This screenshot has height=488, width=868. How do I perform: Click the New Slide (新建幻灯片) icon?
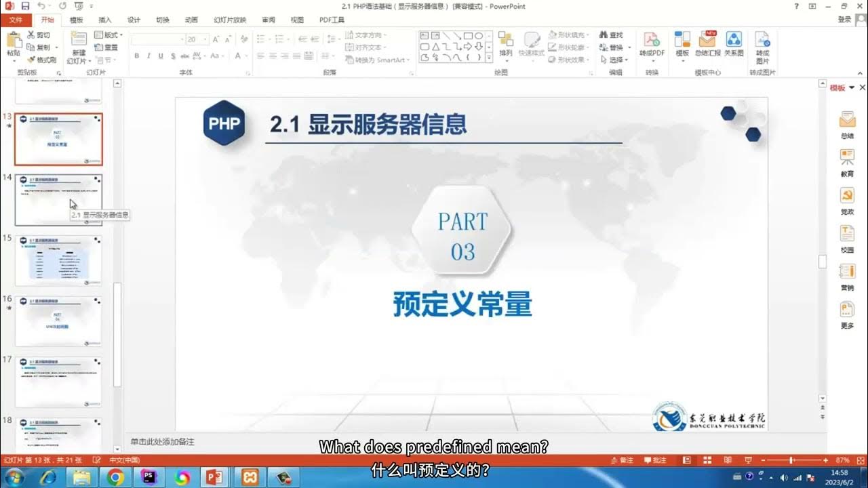[79, 39]
